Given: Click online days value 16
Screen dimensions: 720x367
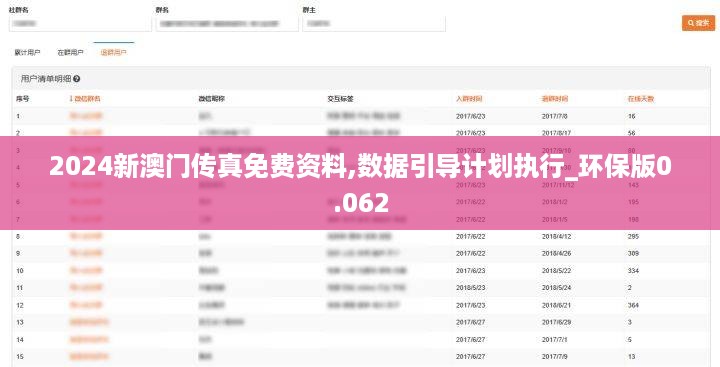Looking at the screenshot, I should pos(631,116).
